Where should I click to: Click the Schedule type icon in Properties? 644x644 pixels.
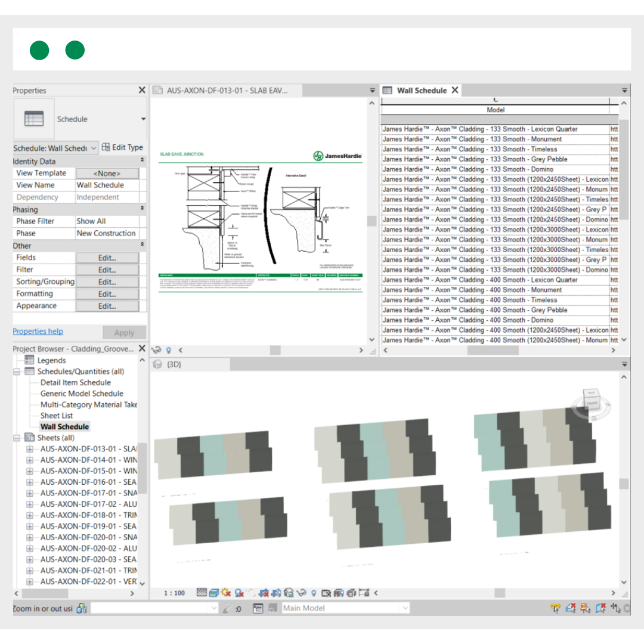33,119
